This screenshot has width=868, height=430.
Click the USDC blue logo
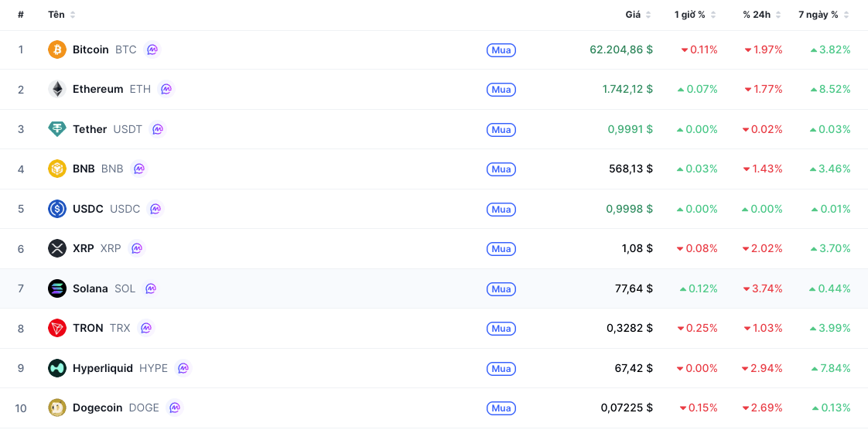click(57, 209)
